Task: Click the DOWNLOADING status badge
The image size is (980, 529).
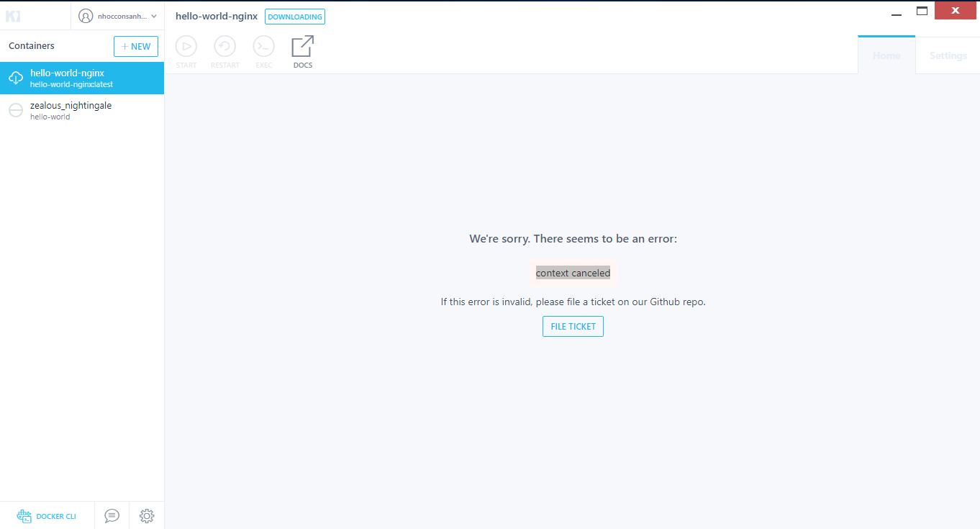Action: coord(295,16)
